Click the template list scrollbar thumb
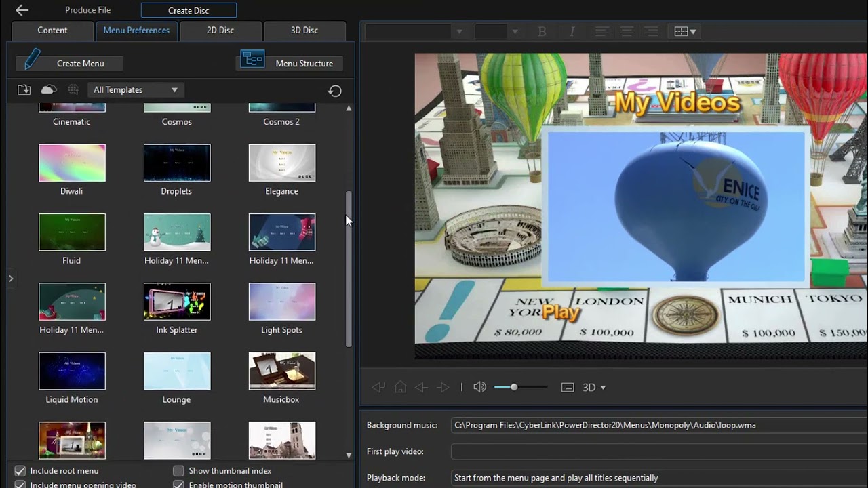This screenshot has height=488, width=868. tap(349, 269)
